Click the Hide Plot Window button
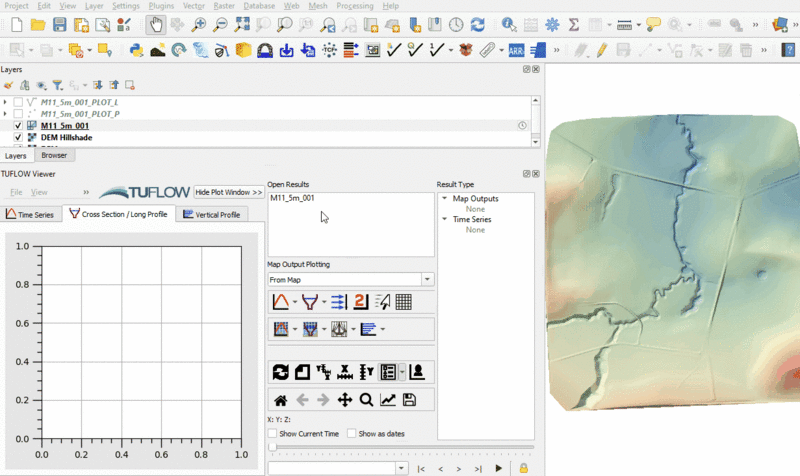Viewport: 800px width, 476px height. [x=229, y=191]
